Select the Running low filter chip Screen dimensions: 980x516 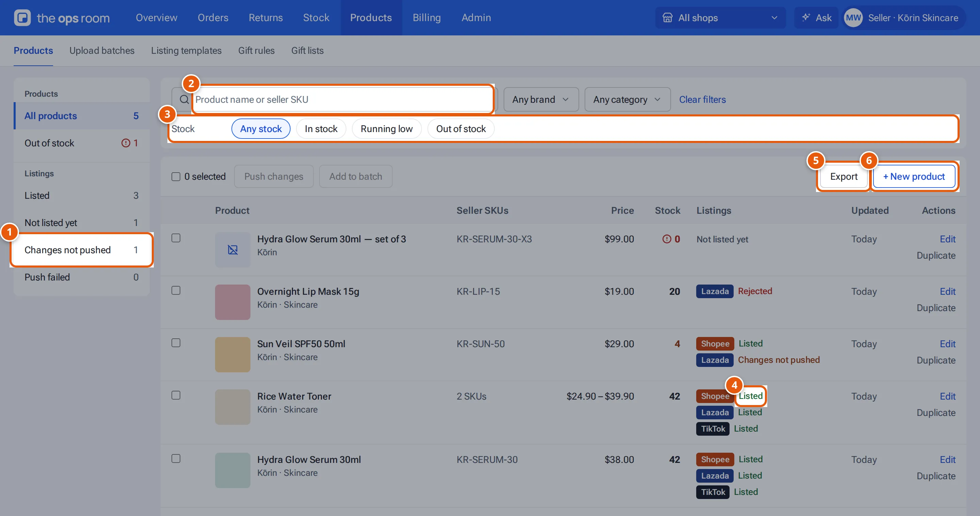pos(387,129)
